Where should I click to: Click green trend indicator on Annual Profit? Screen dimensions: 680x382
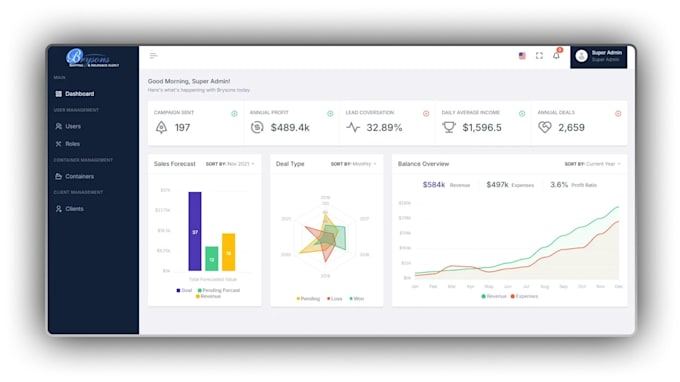(330, 114)
